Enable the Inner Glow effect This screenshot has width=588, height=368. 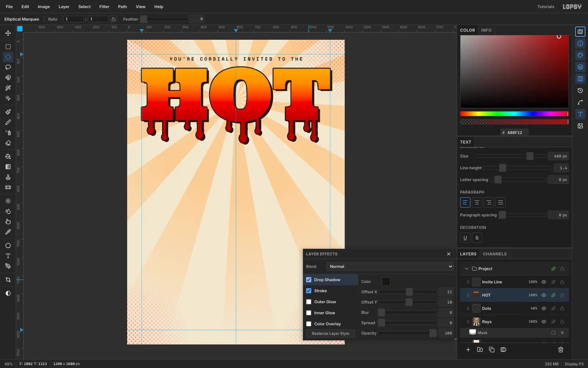coord(309,313)
